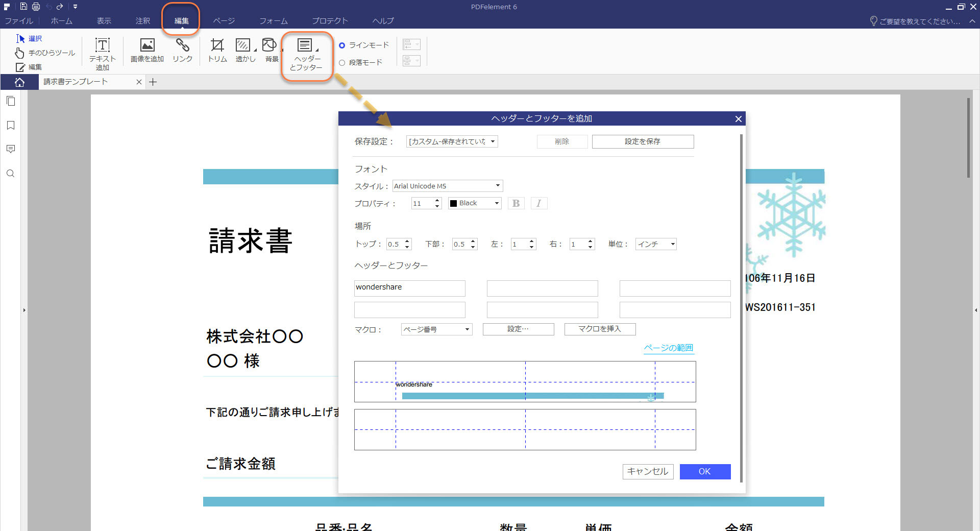Adjust the 下部 margin stepper
Viewport: 980px width, 531px height.
click(473, 244)
